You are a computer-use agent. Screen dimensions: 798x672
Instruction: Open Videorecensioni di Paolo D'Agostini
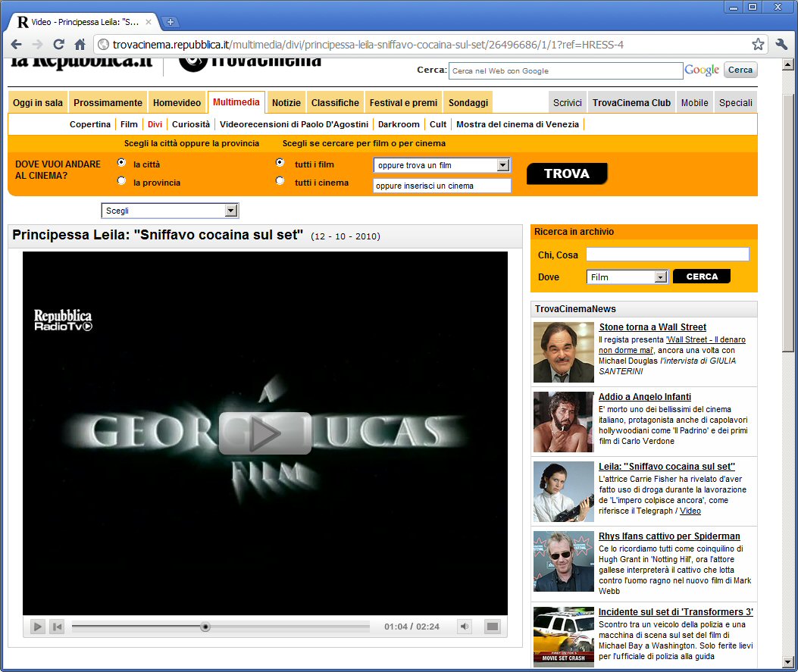tap(294, 124)
